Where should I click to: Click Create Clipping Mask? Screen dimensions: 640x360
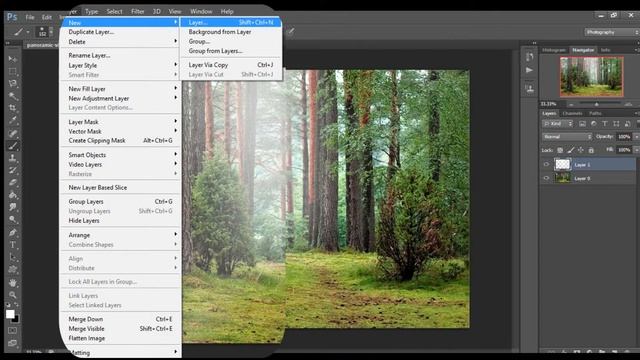coord(120,140)
